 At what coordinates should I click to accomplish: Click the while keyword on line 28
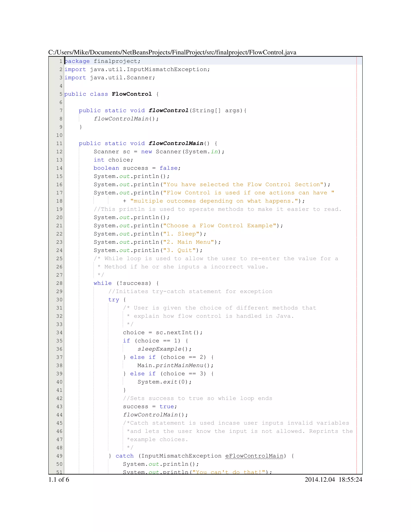(103, 283)
